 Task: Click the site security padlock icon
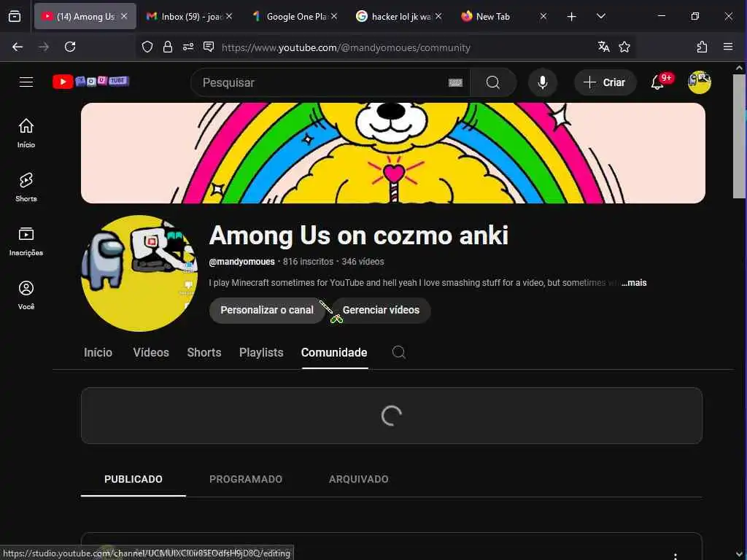(168, 47)
